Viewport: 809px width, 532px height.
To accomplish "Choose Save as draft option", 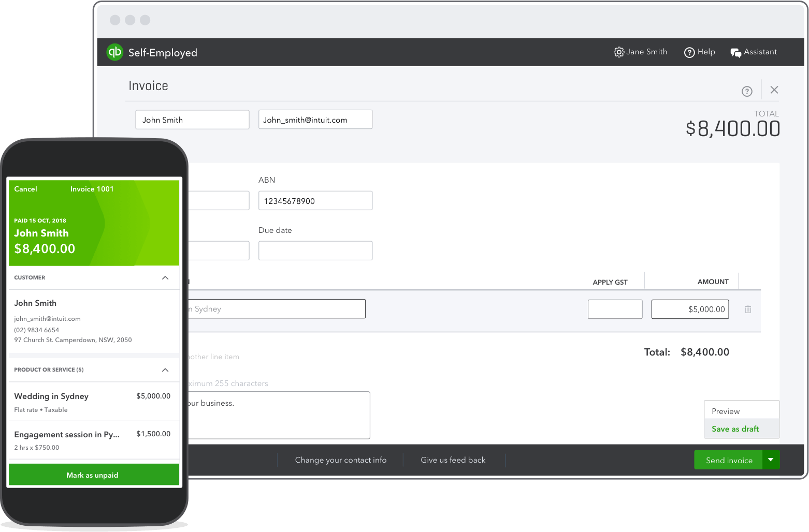I will [742, 428].
